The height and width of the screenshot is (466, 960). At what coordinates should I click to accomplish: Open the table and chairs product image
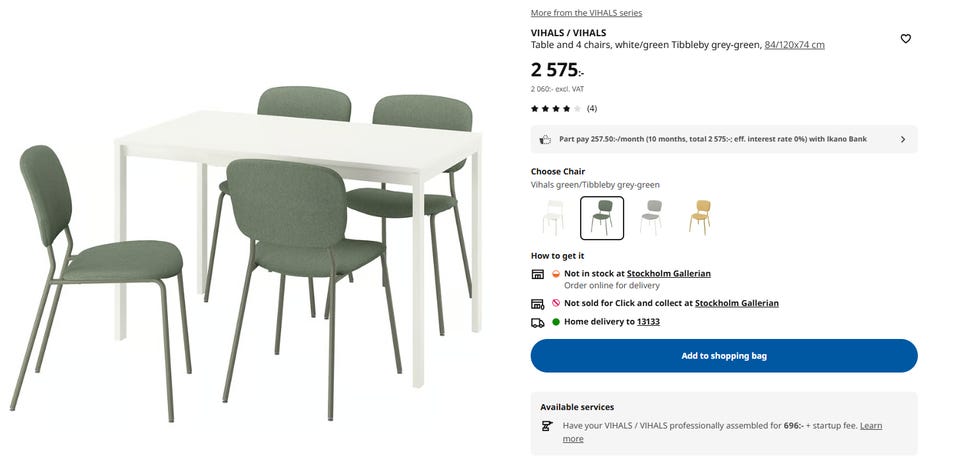pos(246,254)
